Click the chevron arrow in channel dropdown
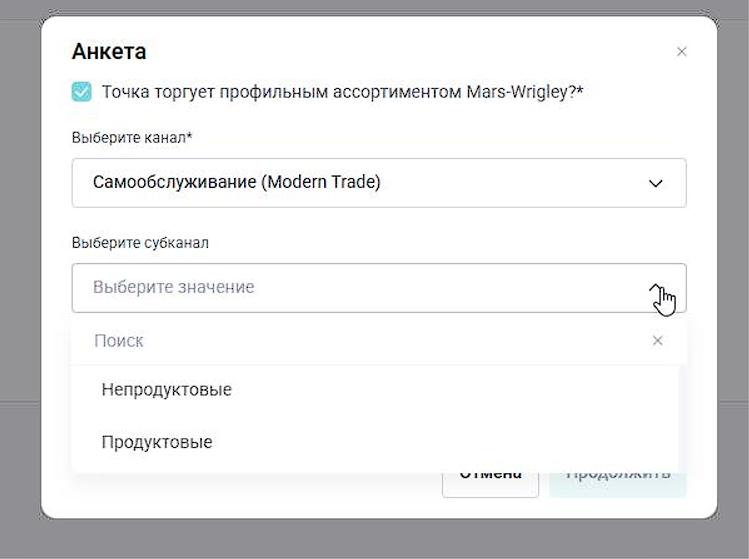This screenshot has width=749, height=559. pyautogui.click(x=656, y=183)
